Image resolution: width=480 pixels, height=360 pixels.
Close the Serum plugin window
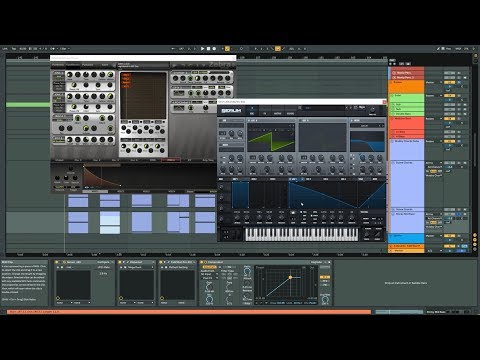[x=384, y=102]
